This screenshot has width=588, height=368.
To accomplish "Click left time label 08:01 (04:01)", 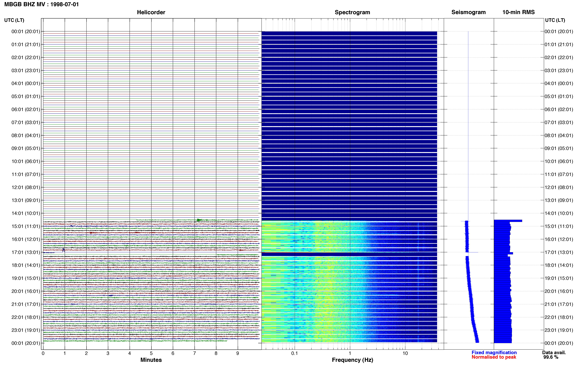I will [26, 135].
